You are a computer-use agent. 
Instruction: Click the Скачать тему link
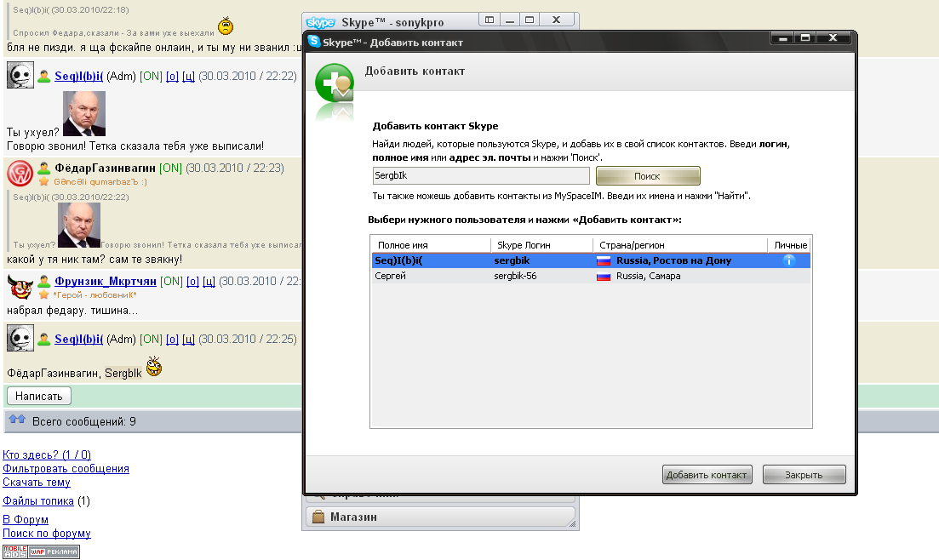[x=37, y=483]
